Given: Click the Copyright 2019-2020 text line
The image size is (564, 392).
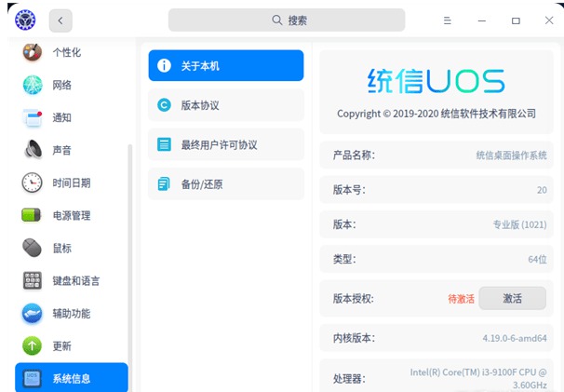Looking at the screenshot, I should click(436, 114).
